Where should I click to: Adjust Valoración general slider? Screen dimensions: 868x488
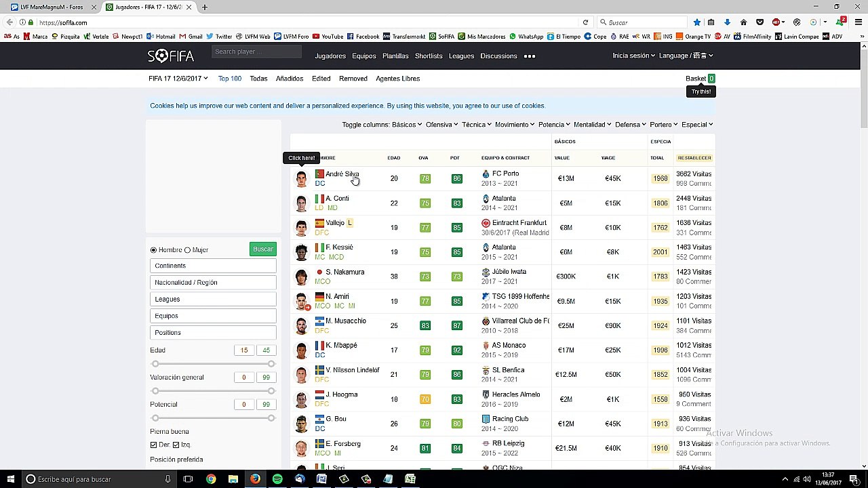pyautogui.click(x=213, y=391)
